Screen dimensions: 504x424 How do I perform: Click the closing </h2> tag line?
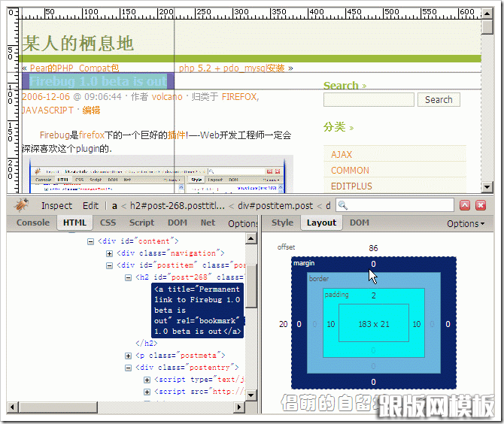[x=147, y=344]
